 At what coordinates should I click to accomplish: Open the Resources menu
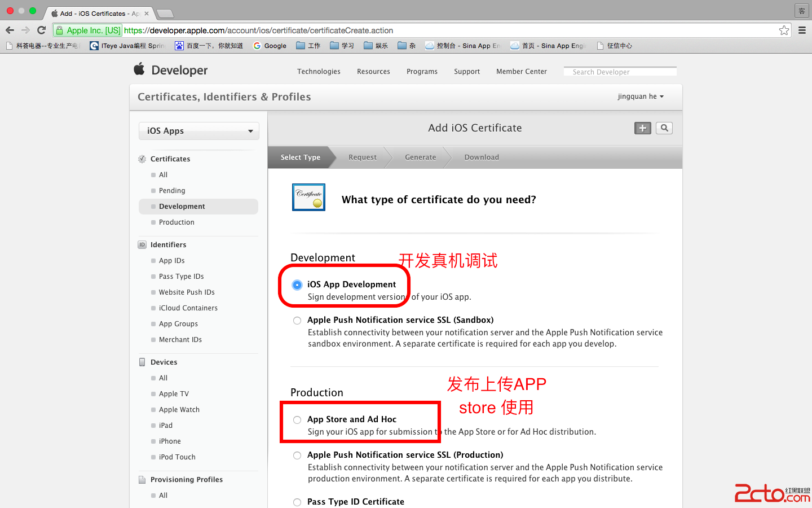373,72
